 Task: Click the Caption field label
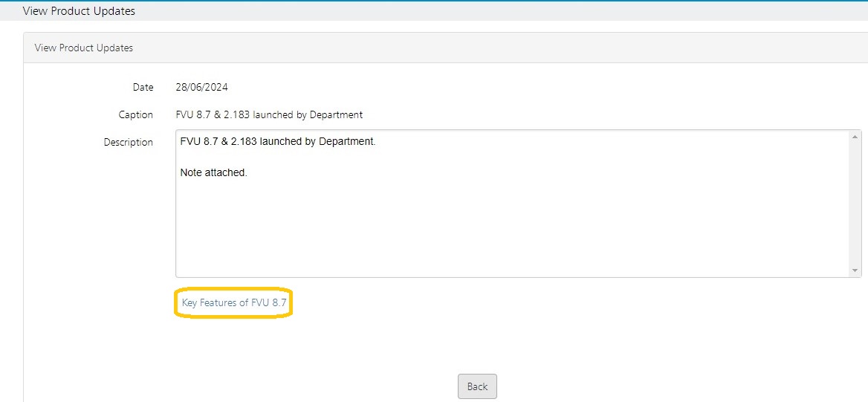click(x=135, y=115)
